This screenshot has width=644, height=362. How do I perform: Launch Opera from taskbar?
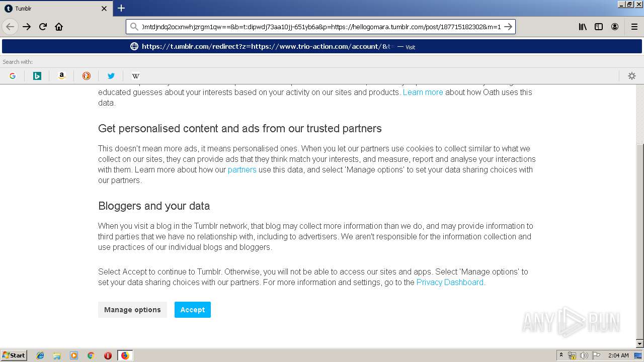coord(108,355)
